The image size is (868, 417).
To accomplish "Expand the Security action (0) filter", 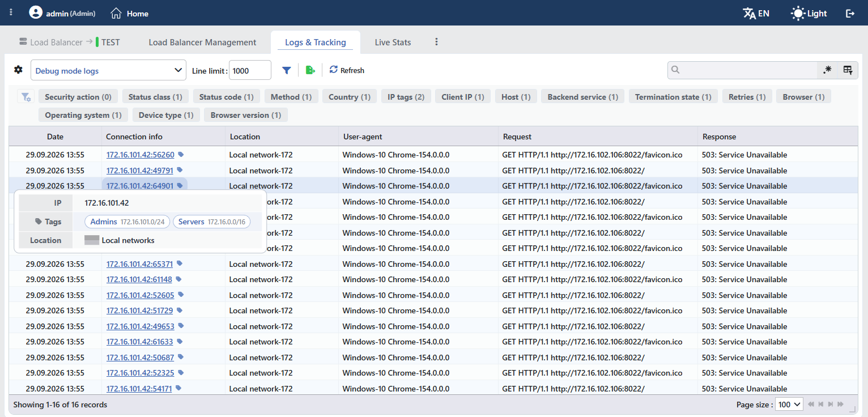I will pos(78,97).
